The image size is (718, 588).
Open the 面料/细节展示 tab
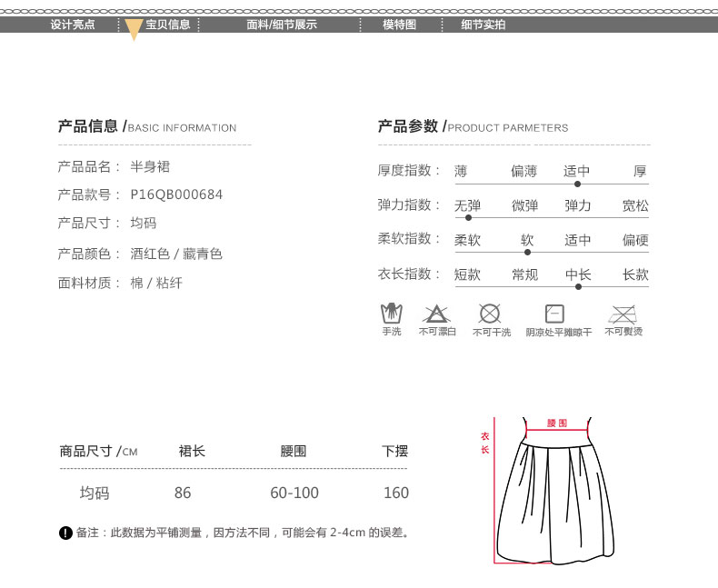tap(282, 25)
